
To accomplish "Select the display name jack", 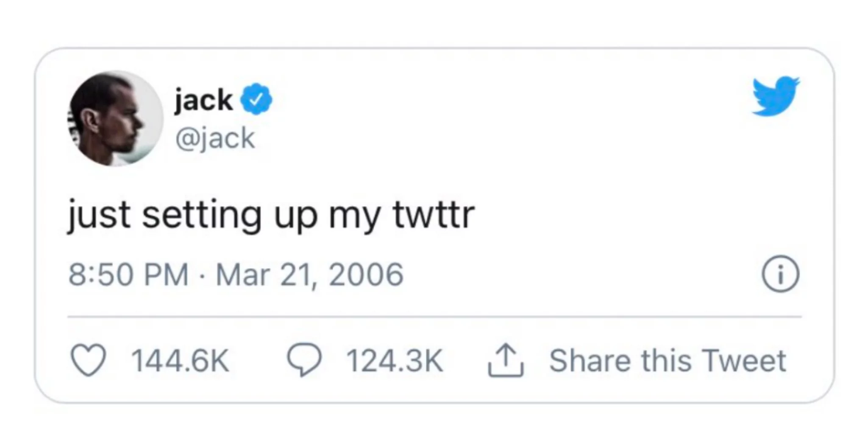I will point(203,99).
